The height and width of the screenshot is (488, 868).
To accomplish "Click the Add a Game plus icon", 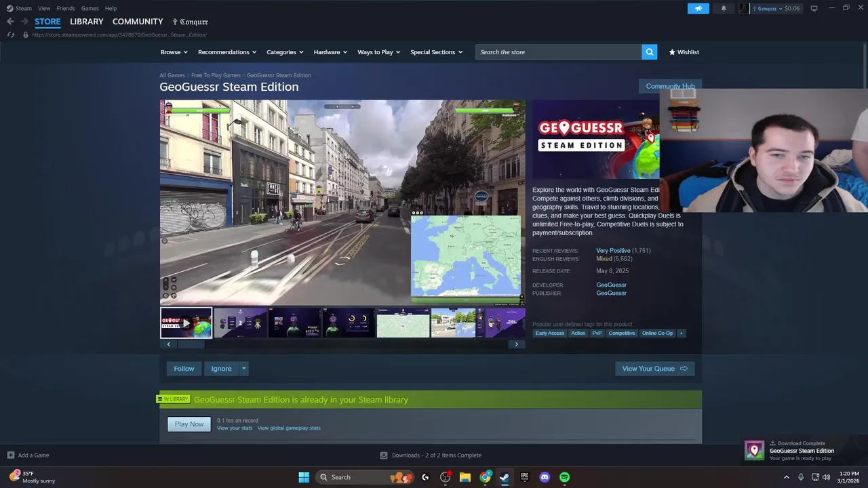I will pyautogui.click(x=10, y=455).
